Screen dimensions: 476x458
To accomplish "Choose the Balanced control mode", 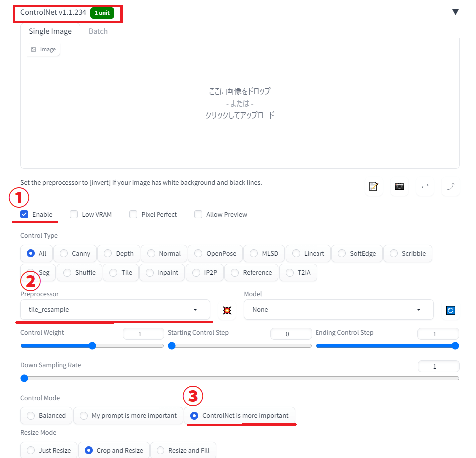I will pos(46,415).
